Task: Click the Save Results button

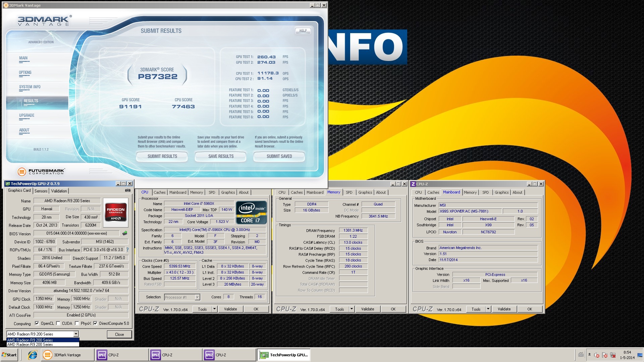Action: point(221,156)
